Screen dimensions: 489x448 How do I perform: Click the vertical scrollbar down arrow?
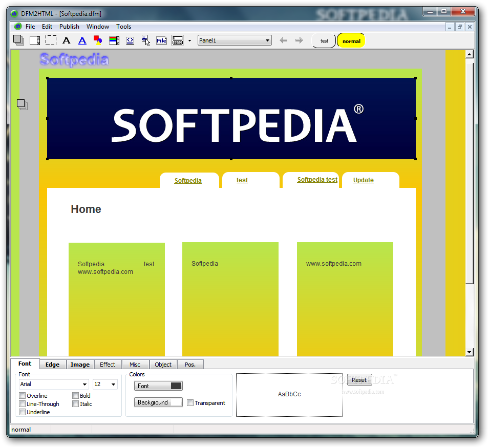(470, 352)
